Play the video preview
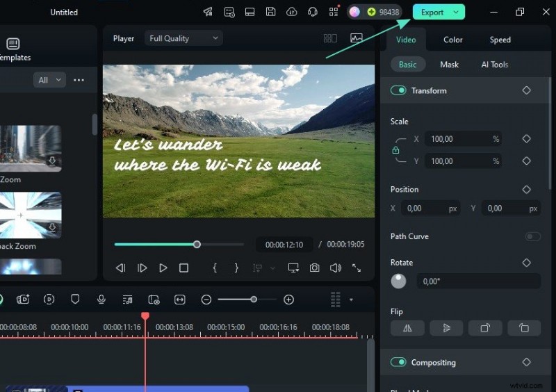The width and height of the screenshot is (556, 392). [x=163, y=268]
